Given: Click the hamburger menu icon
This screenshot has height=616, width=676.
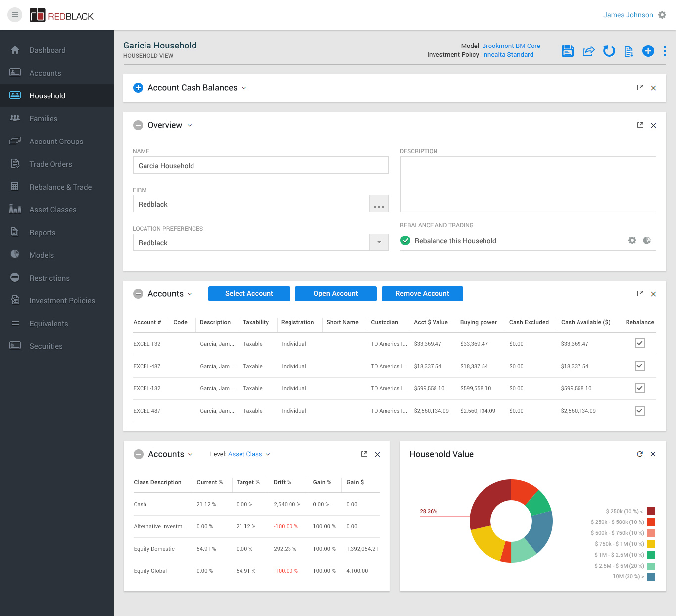Looking at the screenshot, I should click(15, 15).
